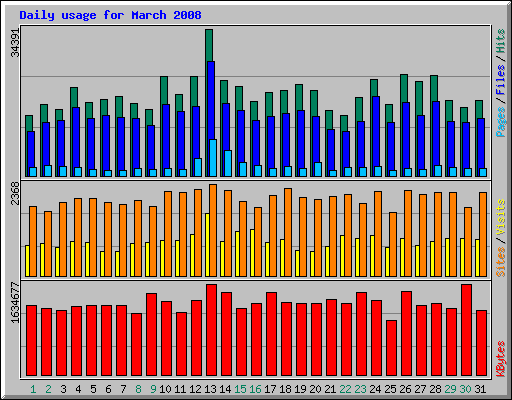Select the yellow sites bar for day 13

coord(207,245)
